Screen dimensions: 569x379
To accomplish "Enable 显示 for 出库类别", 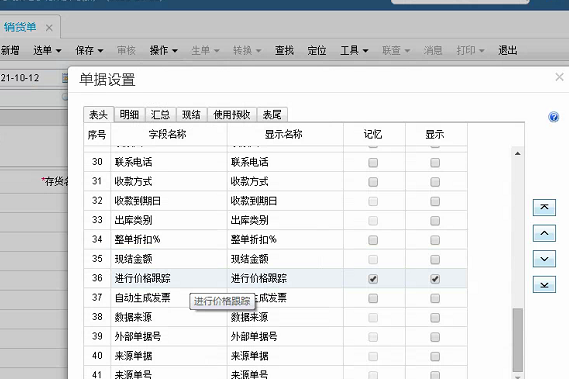I will pyautogui.click(x=435, y=221).
